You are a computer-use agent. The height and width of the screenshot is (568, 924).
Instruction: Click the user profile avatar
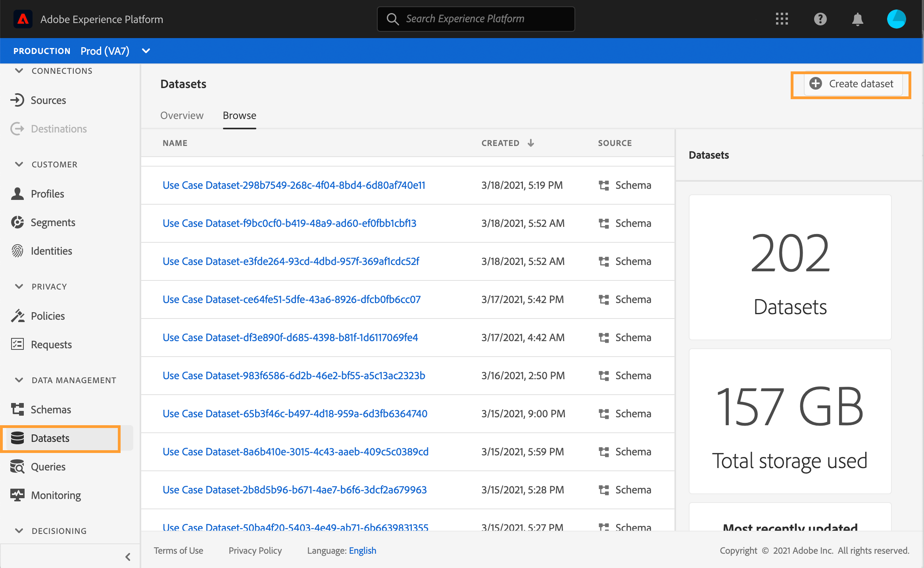pos(896,19)
